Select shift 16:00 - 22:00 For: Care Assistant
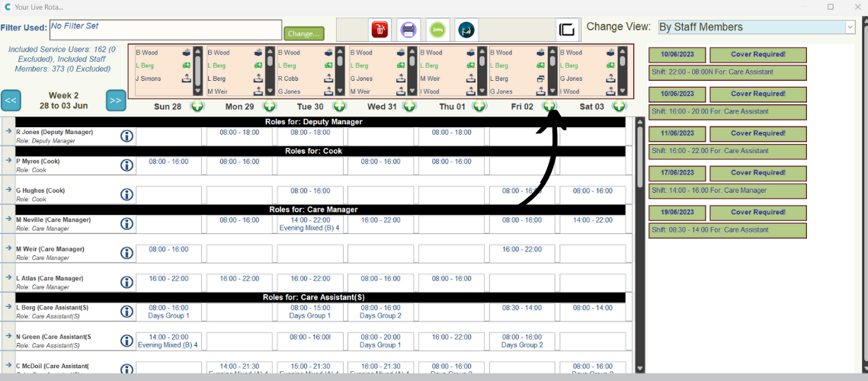 point(727,151)
